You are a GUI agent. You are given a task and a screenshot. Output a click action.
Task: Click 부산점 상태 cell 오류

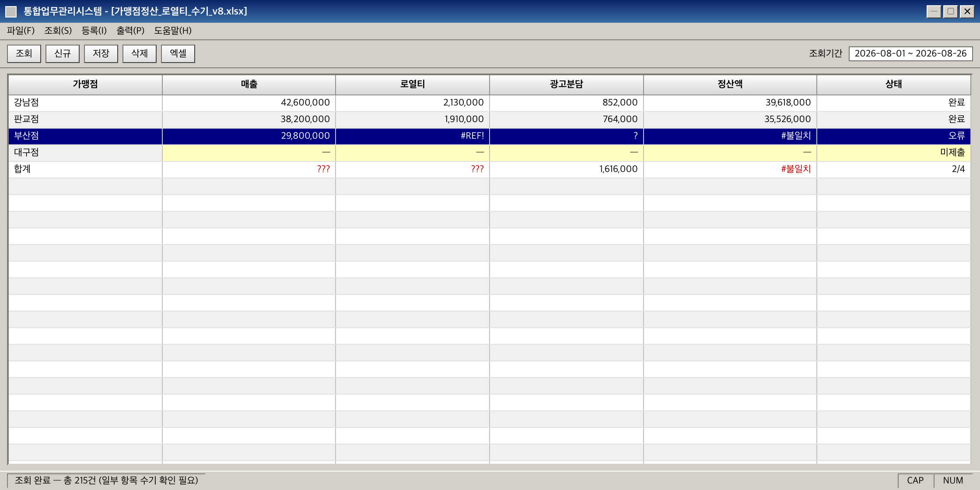(894, 136)
